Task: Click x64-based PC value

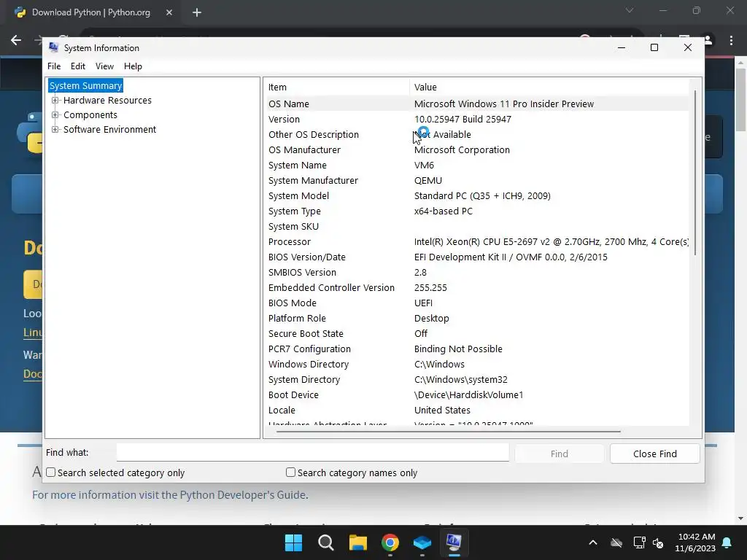Action: click(443, 211)
